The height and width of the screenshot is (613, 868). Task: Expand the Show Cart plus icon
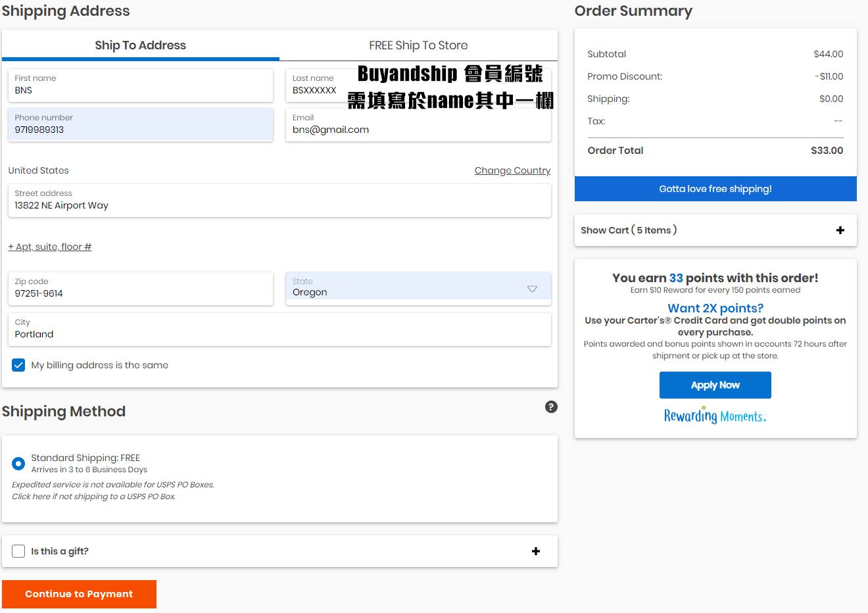point(840,230)
